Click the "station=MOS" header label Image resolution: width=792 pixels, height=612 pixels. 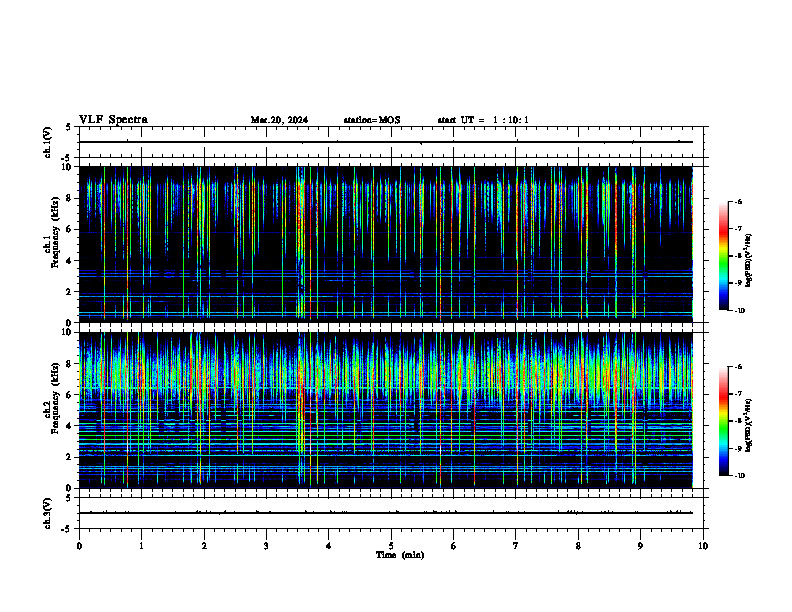[x=372, y=120]
